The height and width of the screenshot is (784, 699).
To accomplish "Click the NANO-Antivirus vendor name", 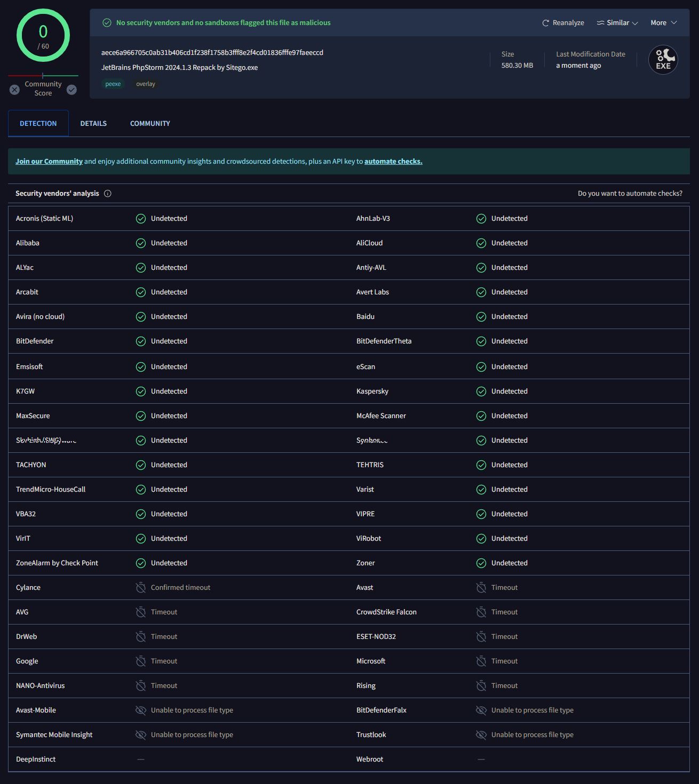I will tap(40, 686).
